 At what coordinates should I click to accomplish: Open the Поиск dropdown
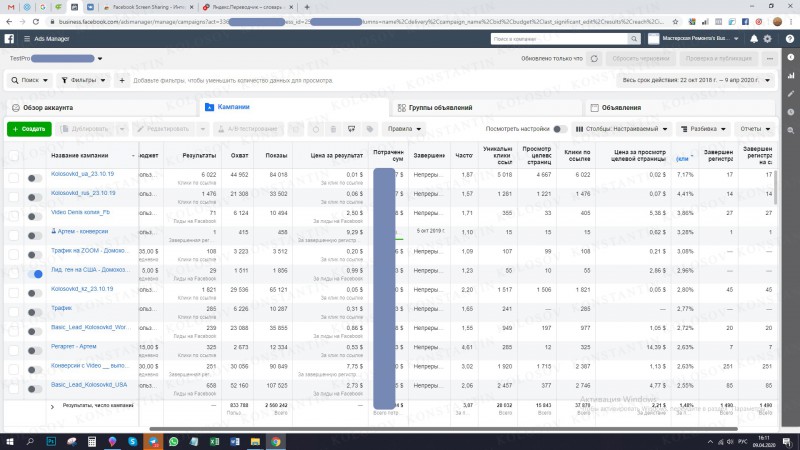coord(30,80)
